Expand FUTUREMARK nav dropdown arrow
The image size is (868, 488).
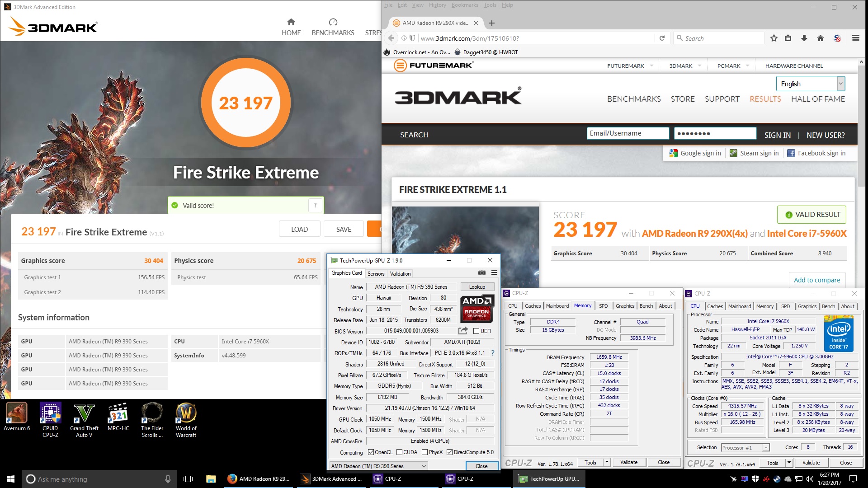651,66
